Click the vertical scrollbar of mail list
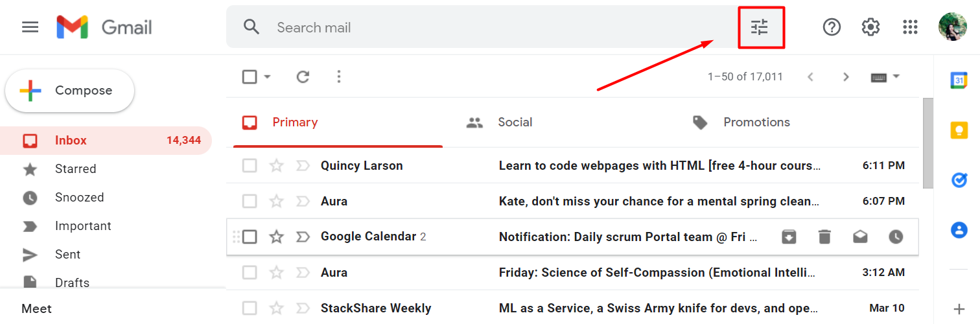This screenshot has height=324, width=980. point(927,143)
